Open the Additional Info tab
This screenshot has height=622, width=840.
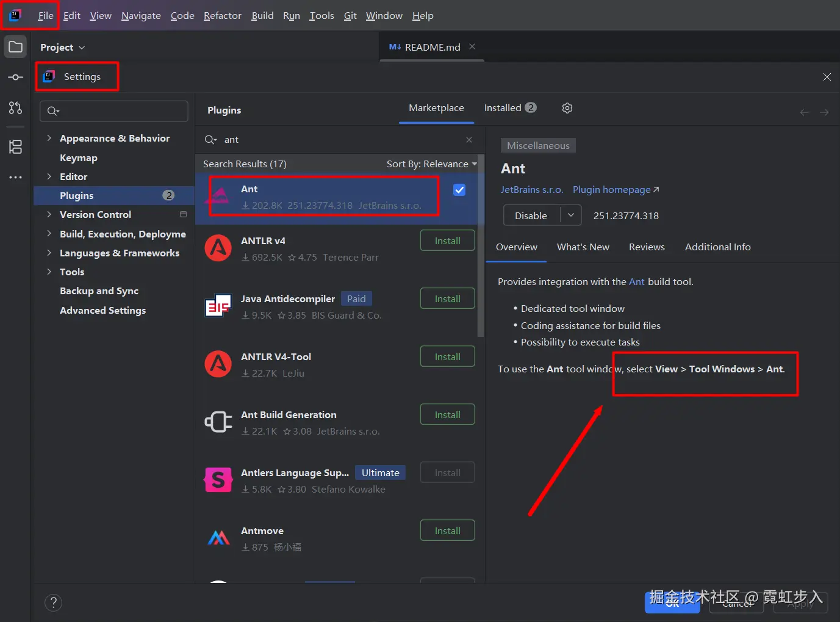pyautogui.click(x=718, y=247)
